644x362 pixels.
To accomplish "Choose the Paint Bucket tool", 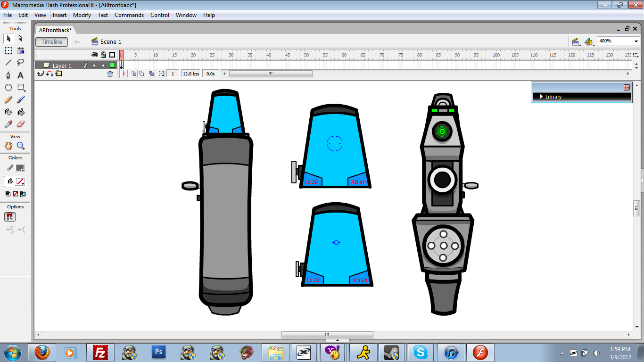I will point(21,112).
